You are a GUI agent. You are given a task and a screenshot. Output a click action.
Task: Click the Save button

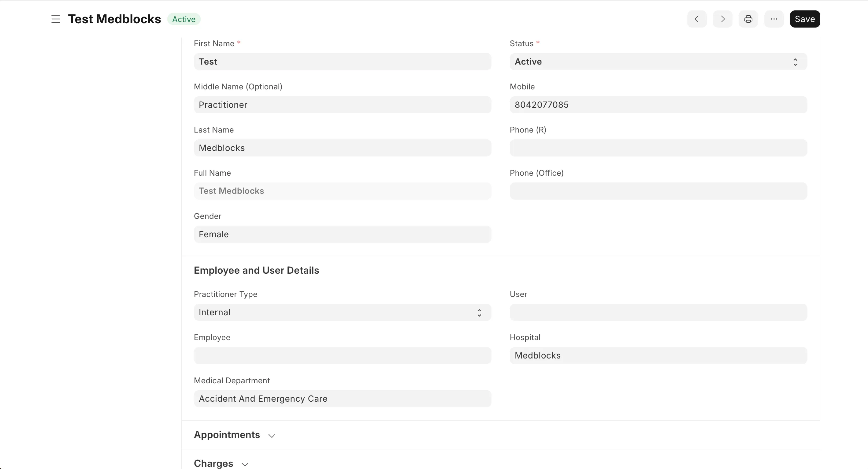coord(805,19)
